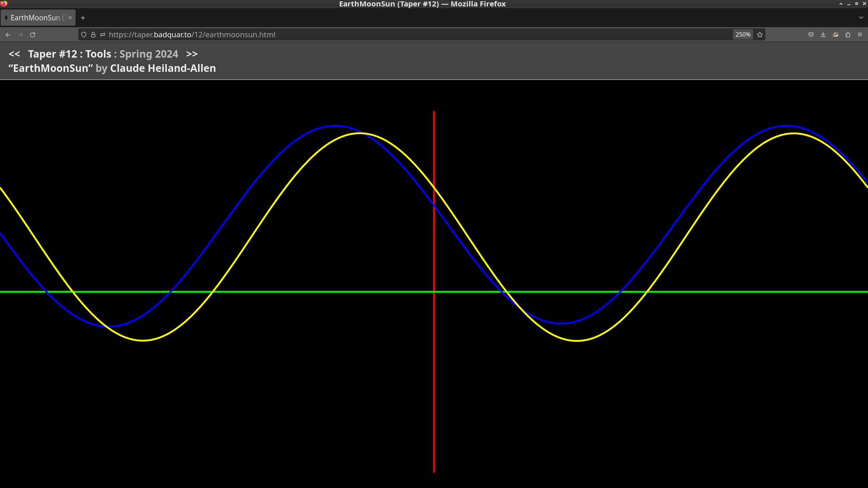868x488 pixels.
Task: Click the tracking protection shield icon
Action: pos(84,35)
